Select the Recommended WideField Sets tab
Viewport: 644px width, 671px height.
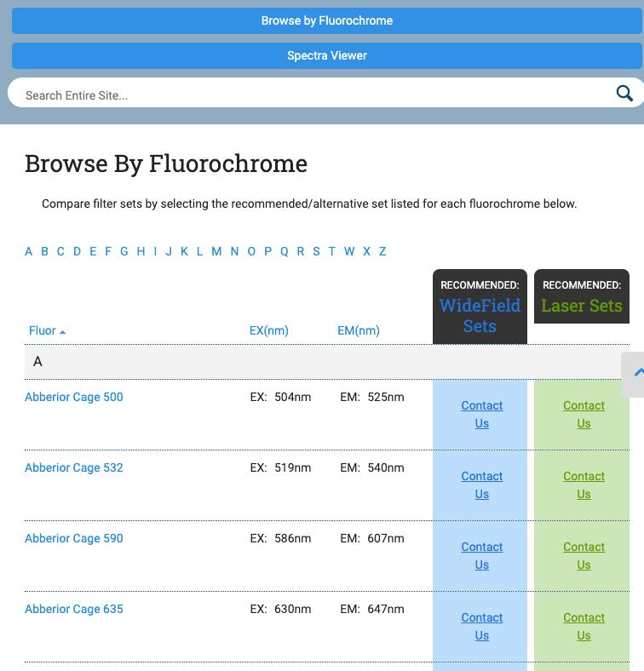(x=480, y=307)
